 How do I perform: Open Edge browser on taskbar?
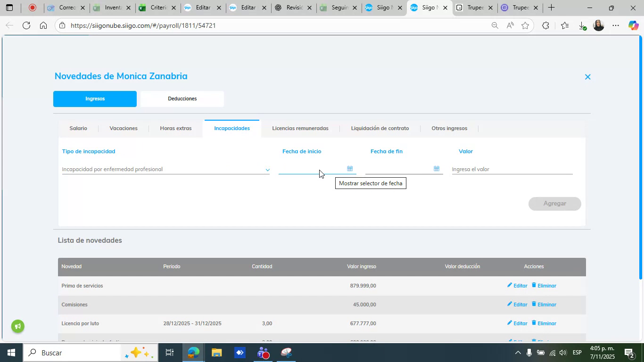point(193,353)
